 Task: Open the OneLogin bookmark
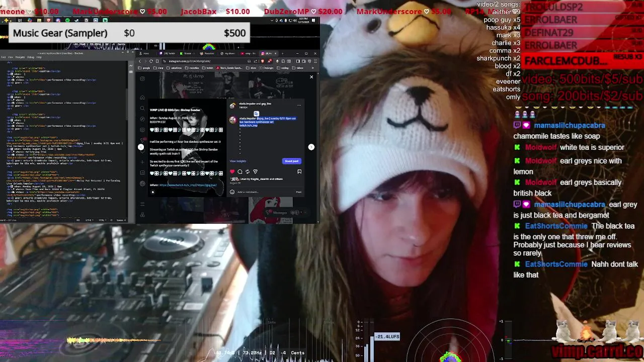pos(266,68)
